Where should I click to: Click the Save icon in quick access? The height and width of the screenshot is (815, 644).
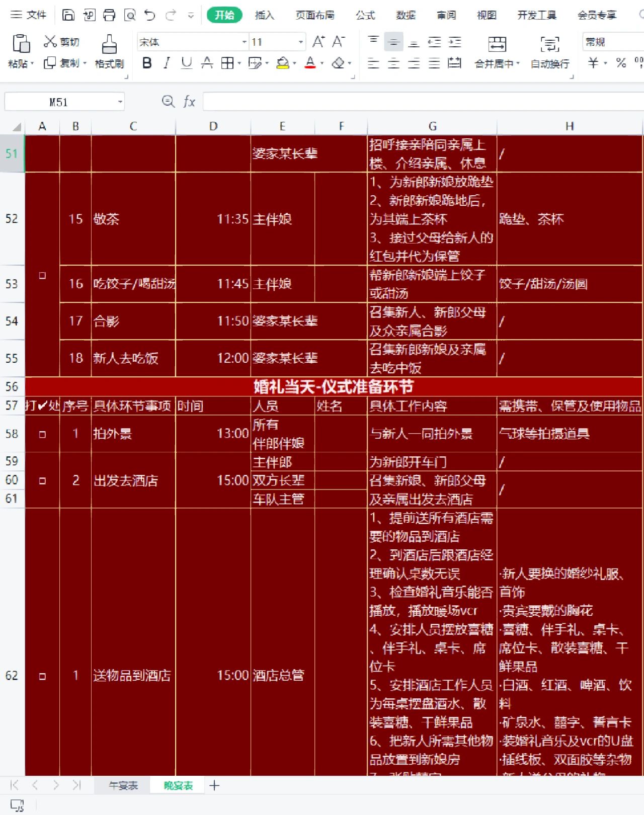68,15
